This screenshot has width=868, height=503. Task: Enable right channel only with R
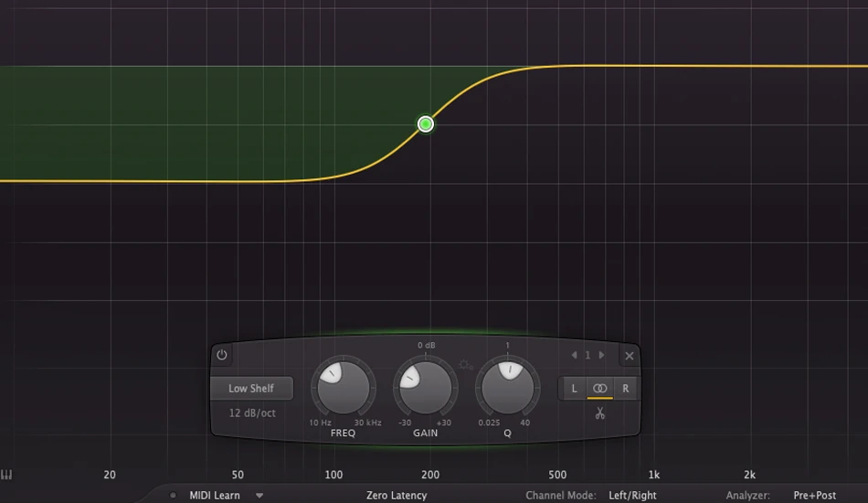click(x=626, y=389)
